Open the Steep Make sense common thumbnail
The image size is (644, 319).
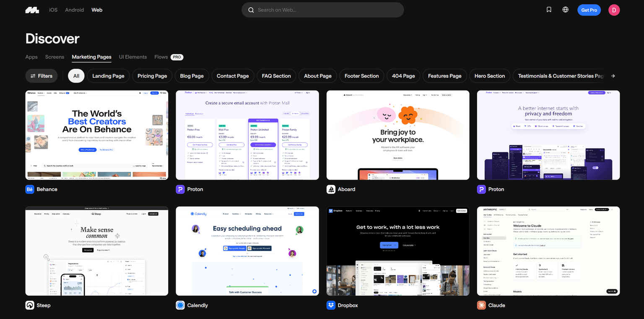click(97, 251)
